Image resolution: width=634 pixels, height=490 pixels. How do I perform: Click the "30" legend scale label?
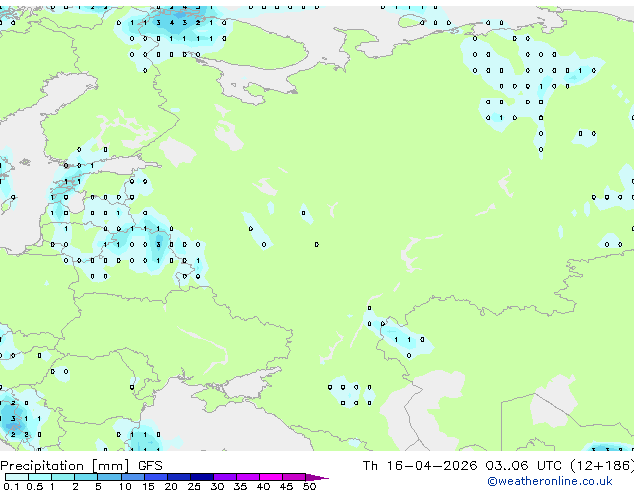pos(217,486)
